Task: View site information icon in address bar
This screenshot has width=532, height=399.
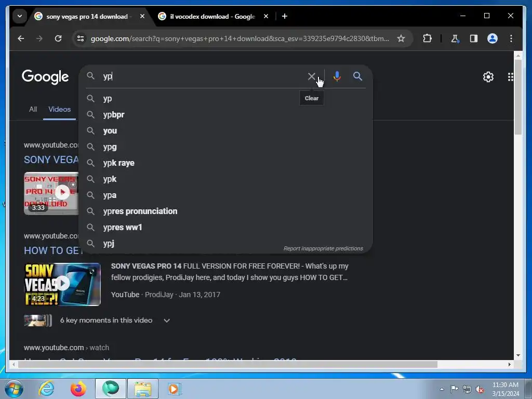Action: [x=81, y=38]
